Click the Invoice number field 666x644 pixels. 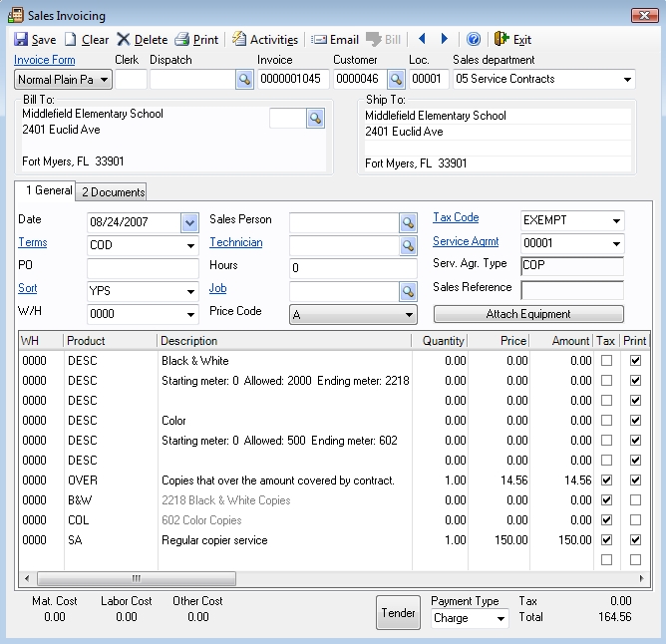click(293, 79)
